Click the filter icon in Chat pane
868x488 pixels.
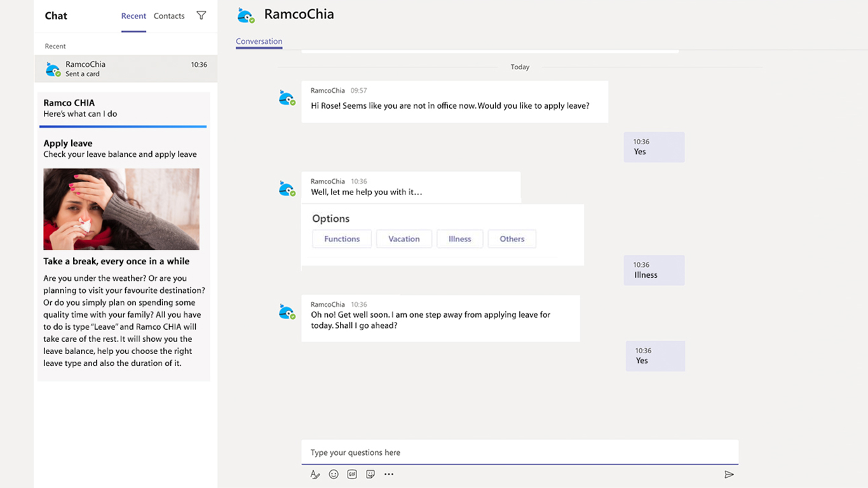pyautogui.click(x=201, y=15)
